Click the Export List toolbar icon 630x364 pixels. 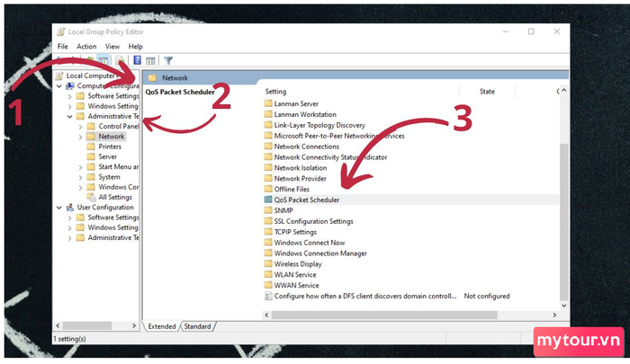[120, 60]
